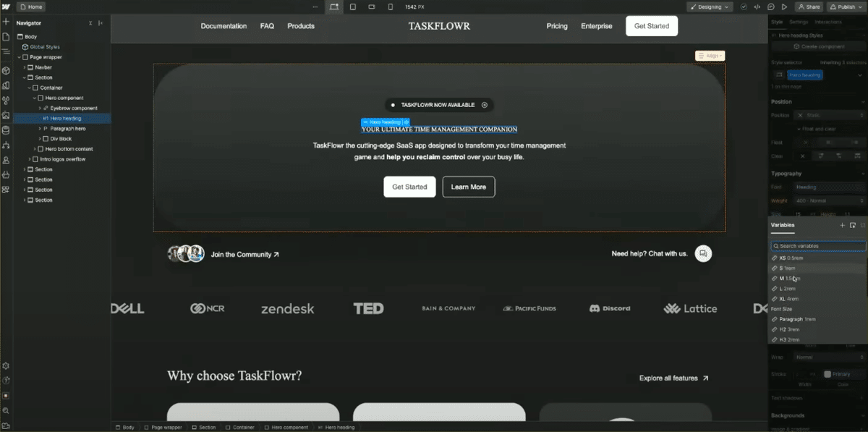868x432 pixels.
Task: Expand Eyebrow component node
Action: point(40,108)
